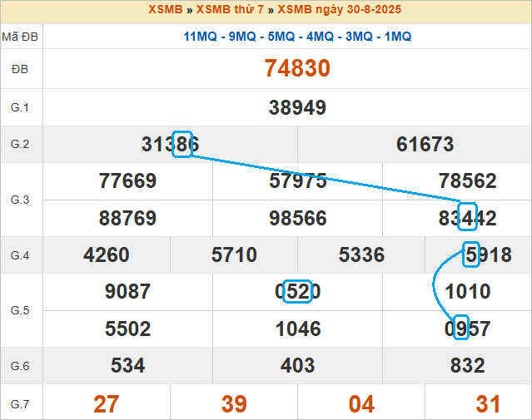Select the G.3 number 78562
The height and width of the screenshot is (420, 532).
pyautogui.click(x=468, y=180)
